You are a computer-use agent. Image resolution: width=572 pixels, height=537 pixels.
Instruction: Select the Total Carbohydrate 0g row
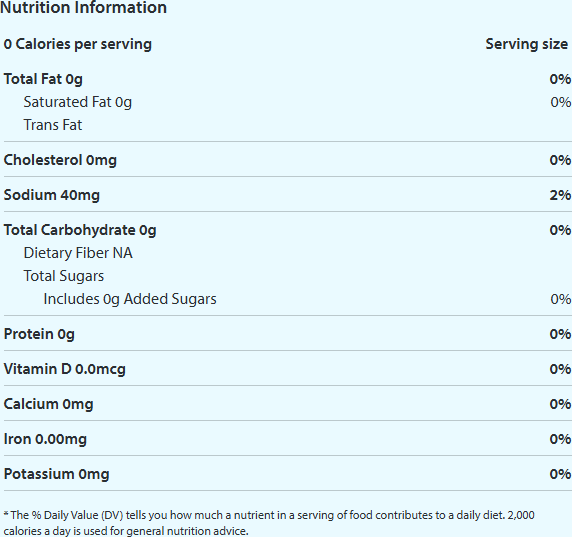point(287,230)
